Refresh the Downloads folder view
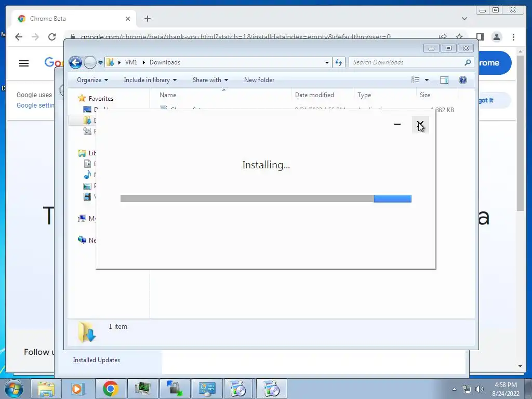Image resolution: width=532 pixels, height=399 pixels. coord(339,62)
